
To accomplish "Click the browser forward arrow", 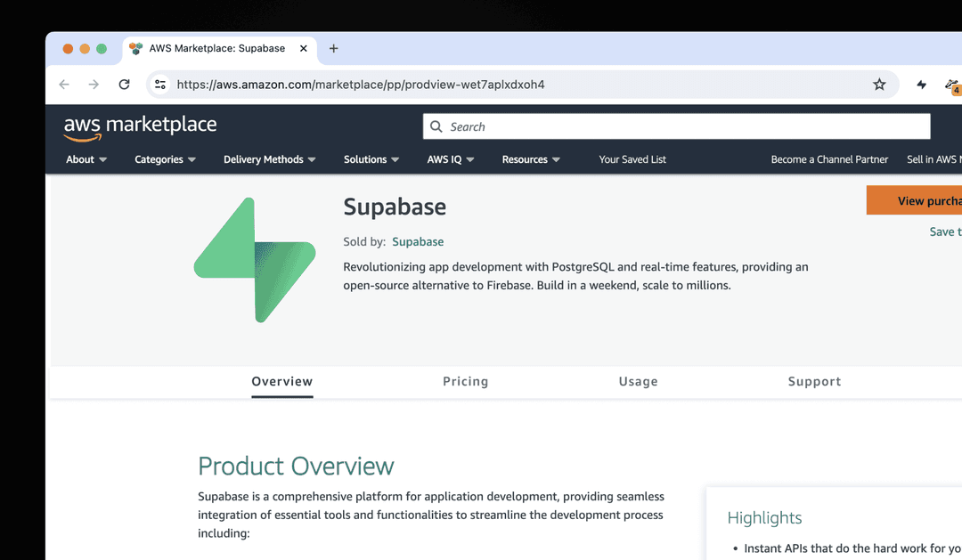I will pos(94,85).
